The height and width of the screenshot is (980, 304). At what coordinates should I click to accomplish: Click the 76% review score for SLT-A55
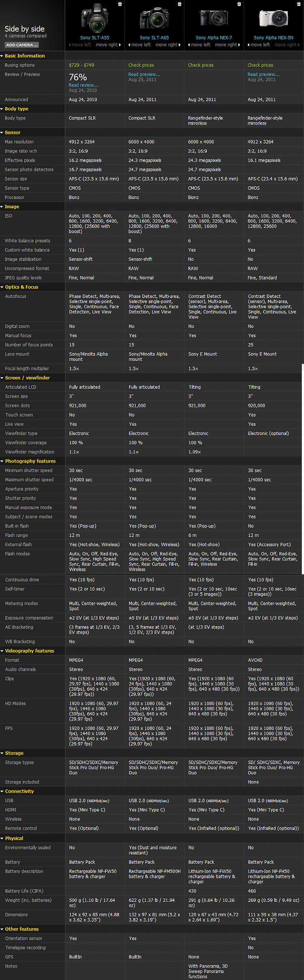pos(78,77)
